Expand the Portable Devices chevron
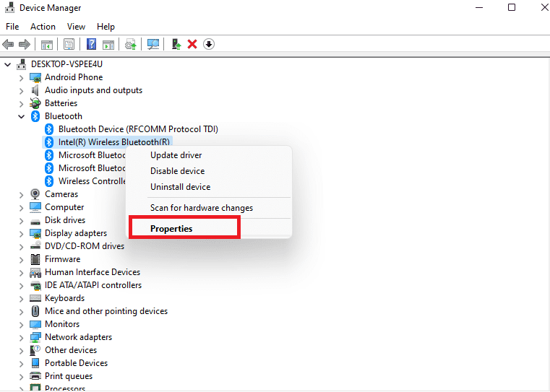 22,364
